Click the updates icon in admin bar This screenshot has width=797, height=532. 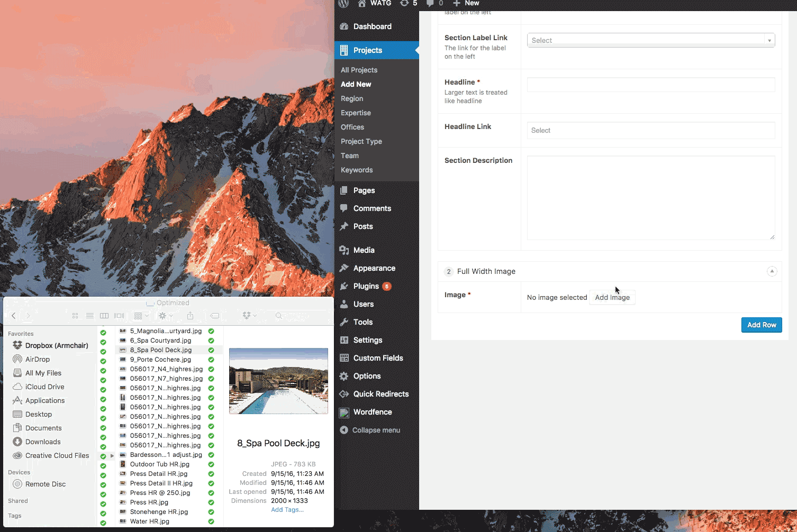(404, 3)
